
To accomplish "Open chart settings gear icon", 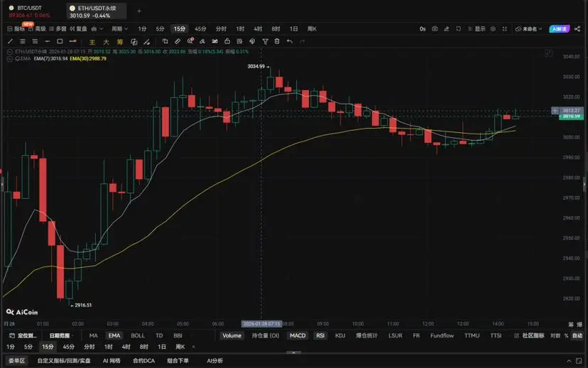I will [x=493, y=29].
